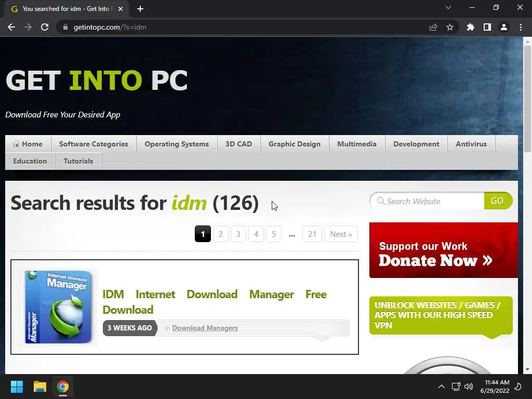Click the '3 WEEKS AGO' label
Viewport: 532px width, 399px height.
[x=129, y=328]
